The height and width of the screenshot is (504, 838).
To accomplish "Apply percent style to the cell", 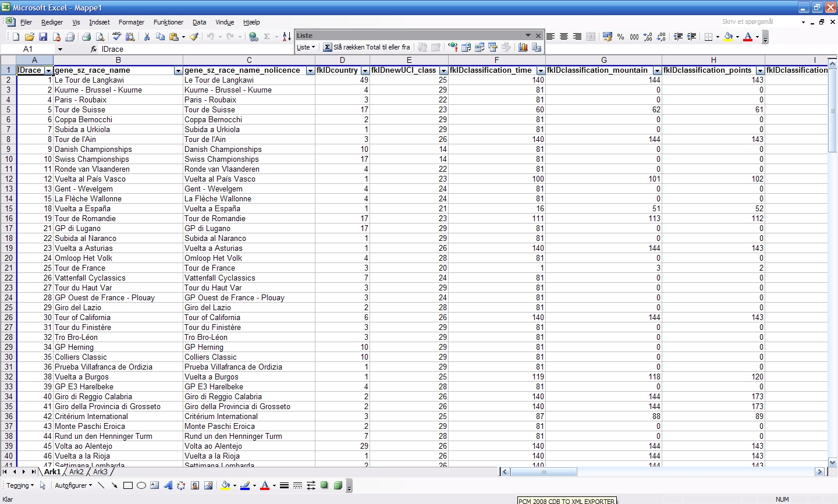I will (x=621, y=37).
